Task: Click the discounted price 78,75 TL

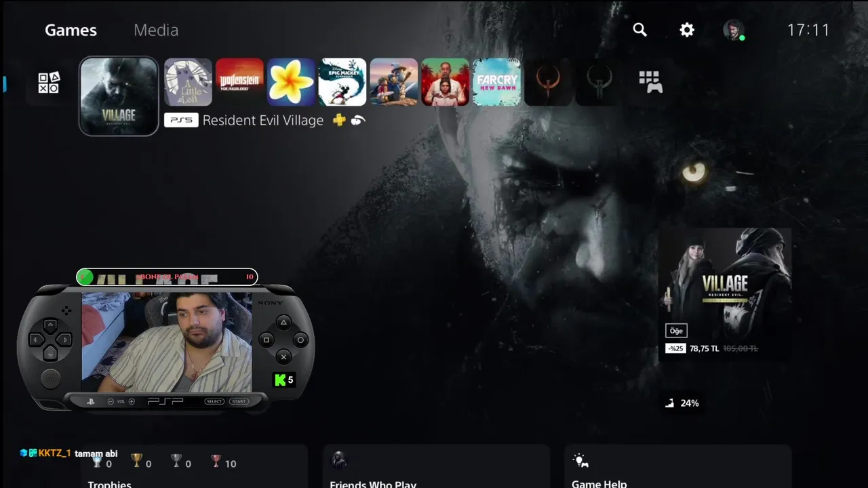Action: point(704,348)
